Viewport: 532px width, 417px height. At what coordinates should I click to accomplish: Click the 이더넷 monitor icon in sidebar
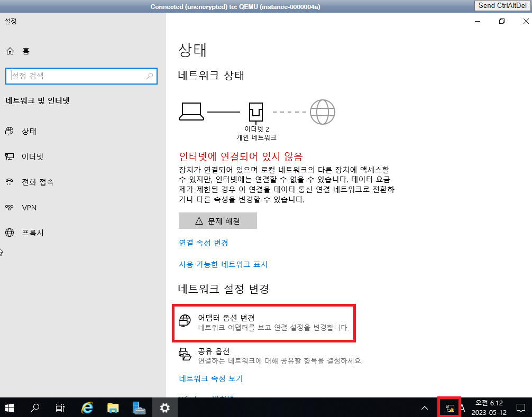point(10,156)
